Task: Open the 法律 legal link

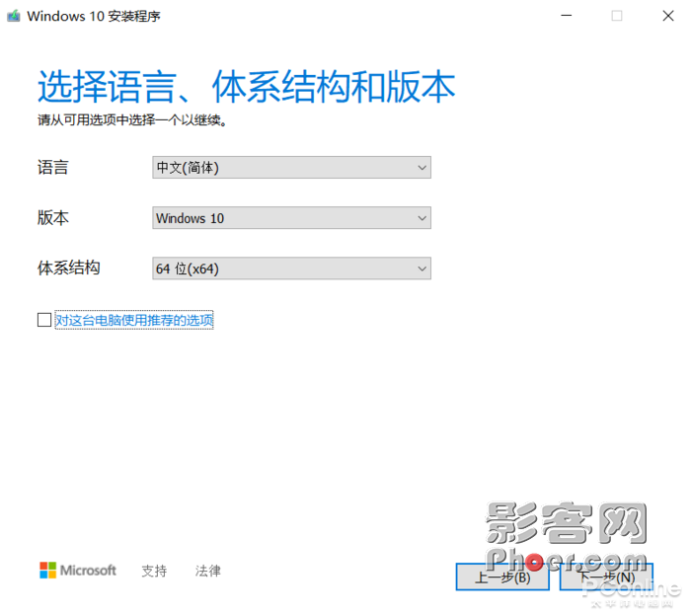Action: (207, 571)
